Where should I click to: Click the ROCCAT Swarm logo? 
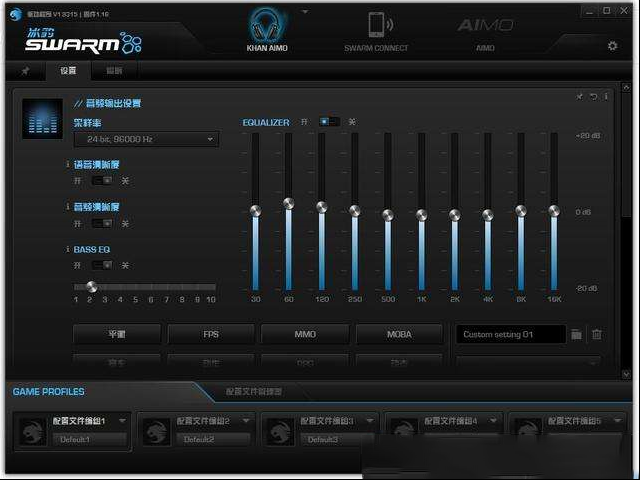pos(83,41)
